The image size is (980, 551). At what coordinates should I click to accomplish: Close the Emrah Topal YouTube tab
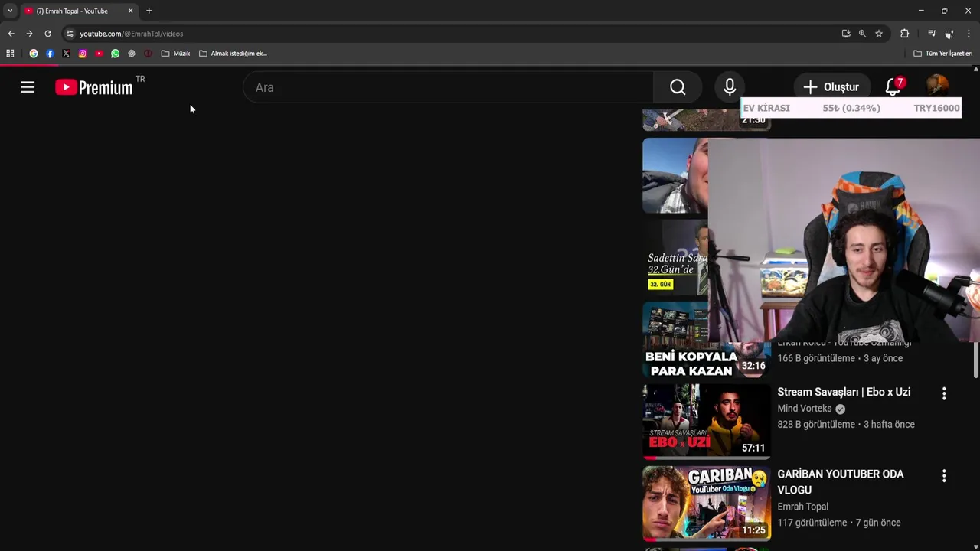click(x=130, y=11)
